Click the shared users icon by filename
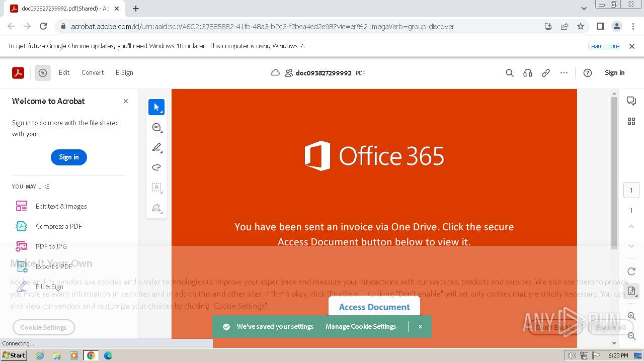 tap(288, 73)
